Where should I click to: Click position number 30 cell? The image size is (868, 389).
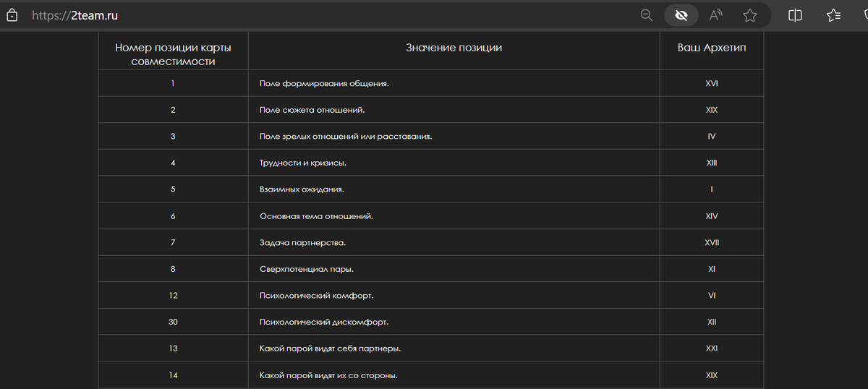pos(173,322)
